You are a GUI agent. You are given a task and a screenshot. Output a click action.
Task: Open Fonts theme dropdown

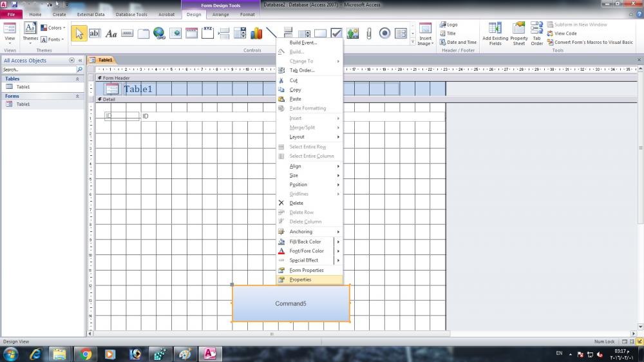[x=52, y=39]
